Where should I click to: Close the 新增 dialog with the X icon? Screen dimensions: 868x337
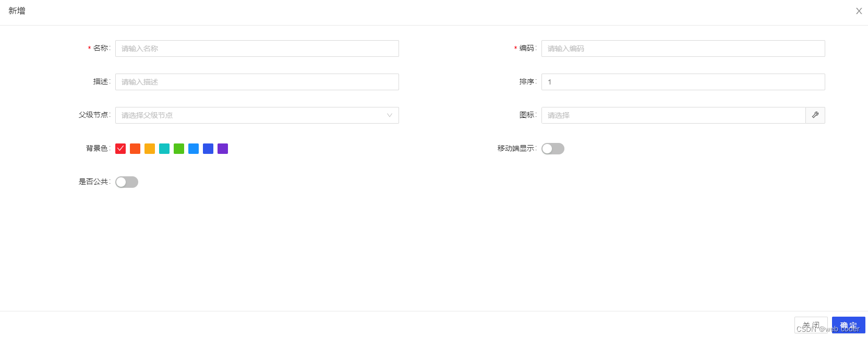click(x=859, y=11)
